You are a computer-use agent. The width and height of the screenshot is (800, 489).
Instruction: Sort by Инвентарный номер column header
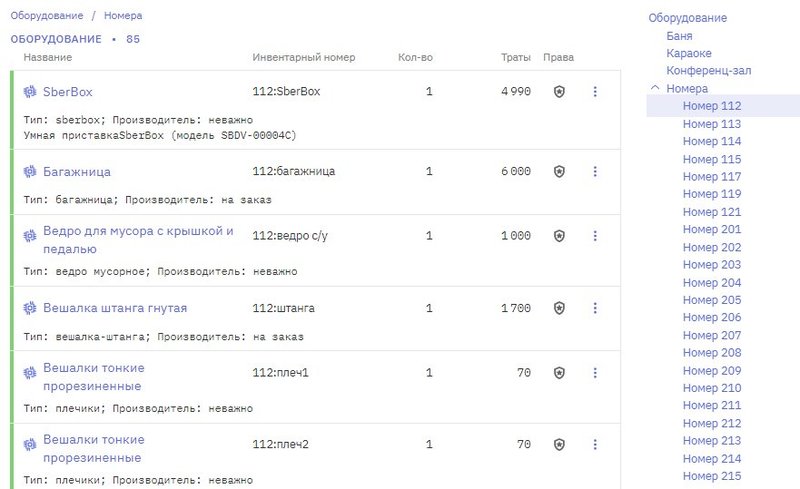coord(303,58)
